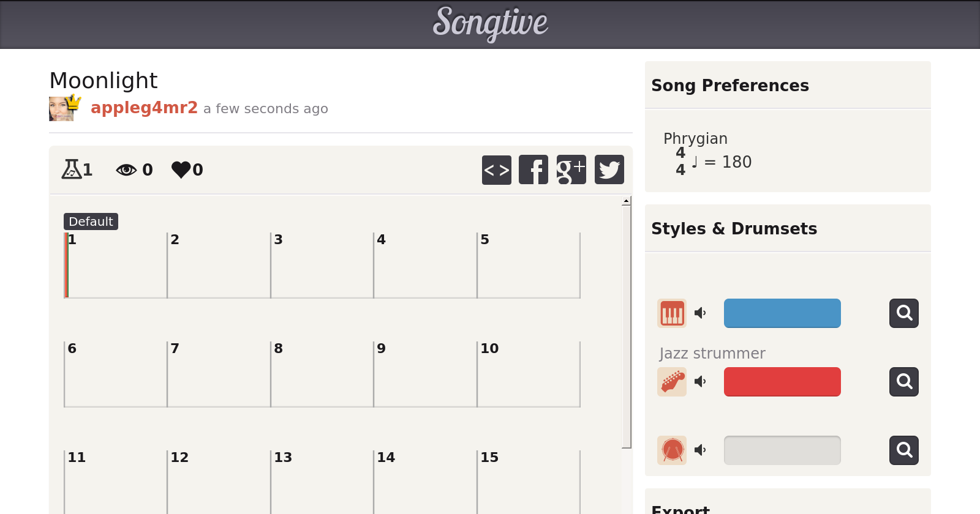
Task: Mute the piano track speaker
Action: tap(700, 313)
